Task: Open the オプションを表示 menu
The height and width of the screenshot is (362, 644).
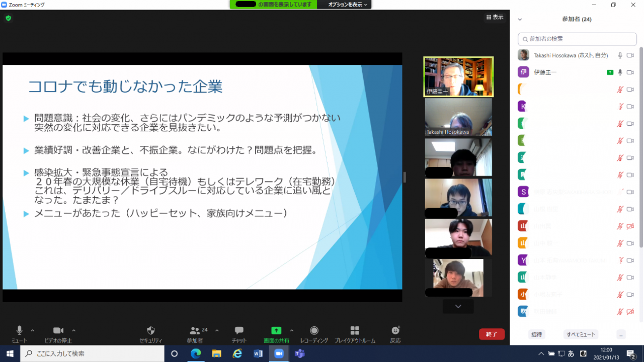Action: [348, 5]
